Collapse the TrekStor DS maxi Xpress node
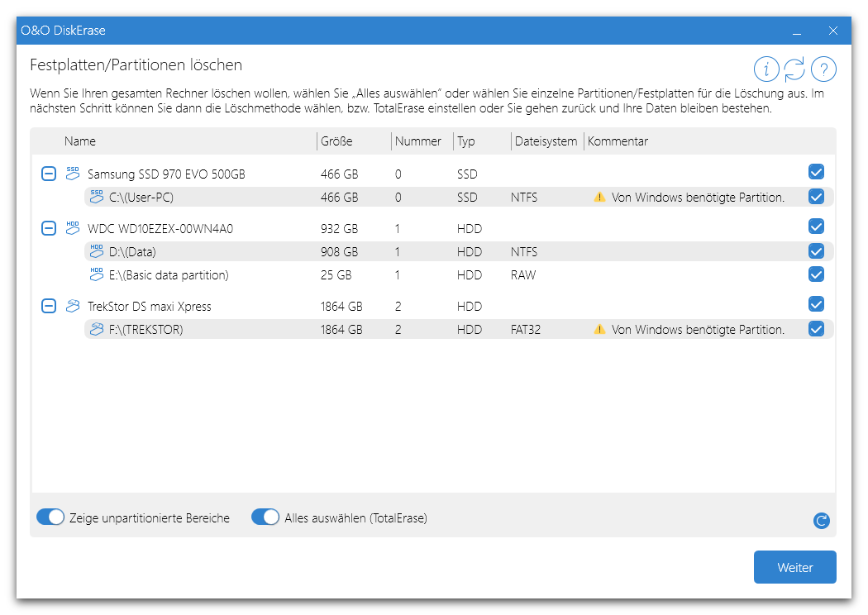Viewport: 868px width, 615px height. click(x=49, y=306)
